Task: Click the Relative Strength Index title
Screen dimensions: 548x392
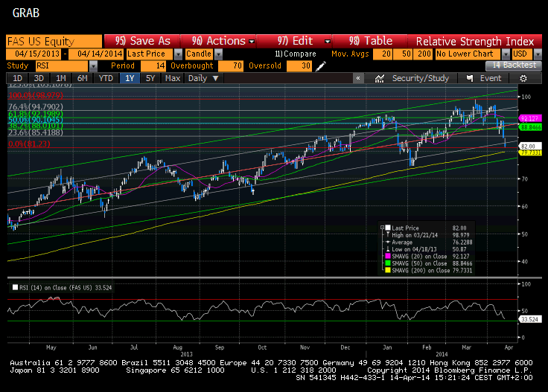Action: pos(474,42)
